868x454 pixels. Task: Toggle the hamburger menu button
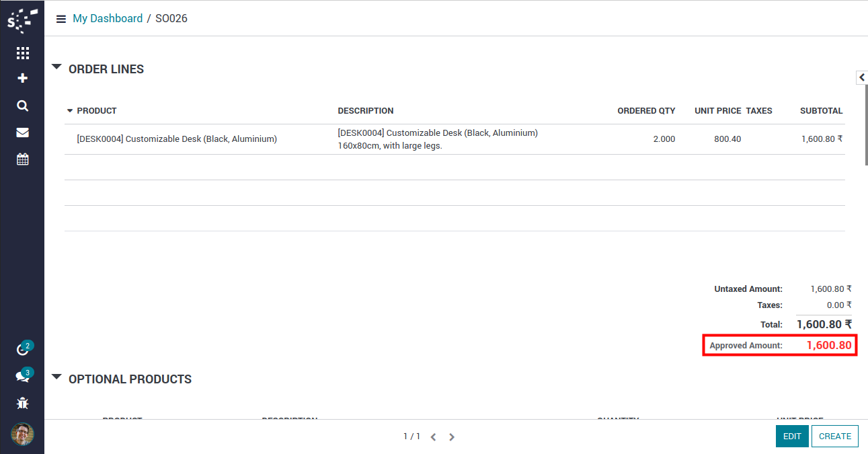coord(61,19)
